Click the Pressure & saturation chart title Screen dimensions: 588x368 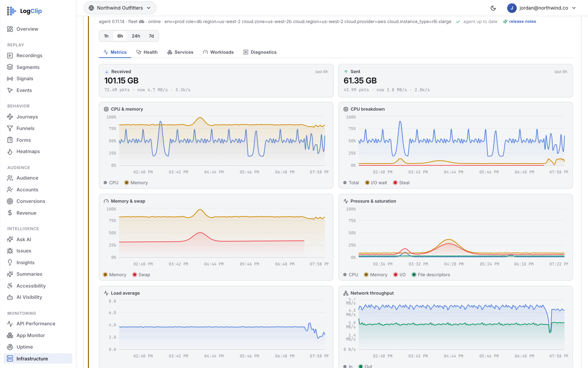[373, 201]
